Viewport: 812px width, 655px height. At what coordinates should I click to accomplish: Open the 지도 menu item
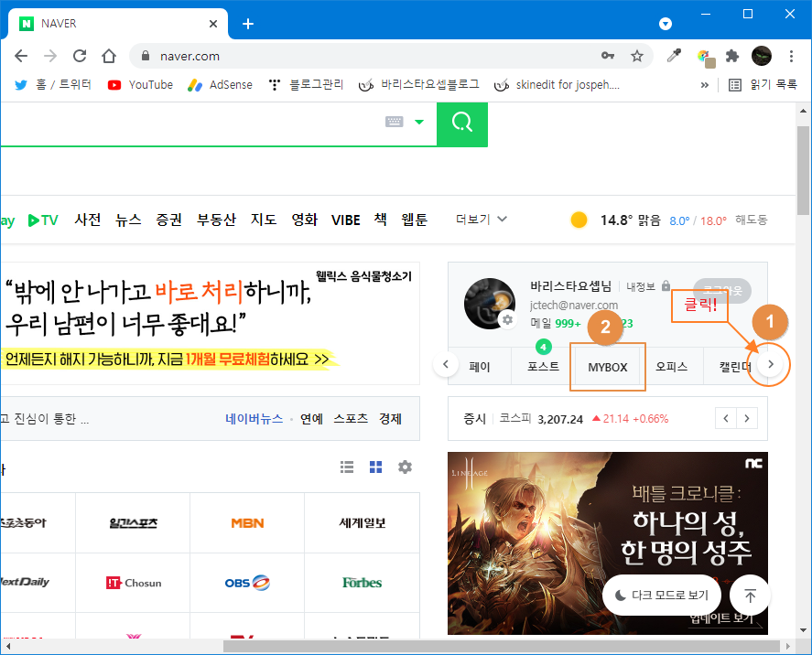point(264,220)
